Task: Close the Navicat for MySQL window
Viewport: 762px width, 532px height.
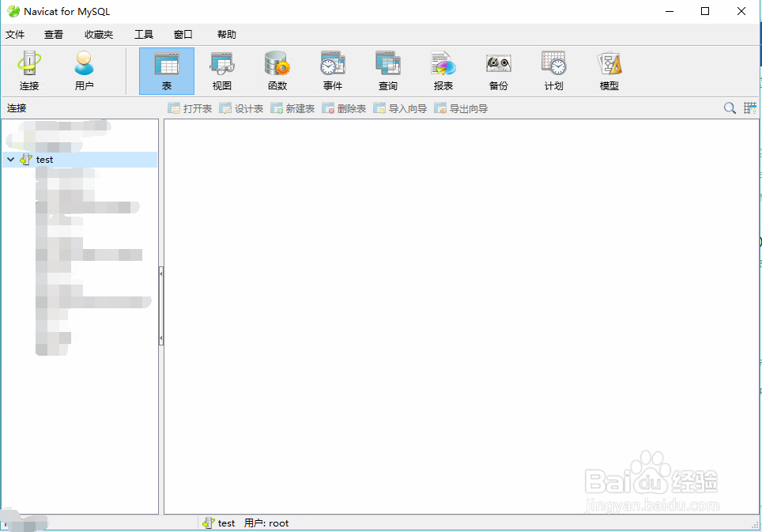Action: pos(741,11)
